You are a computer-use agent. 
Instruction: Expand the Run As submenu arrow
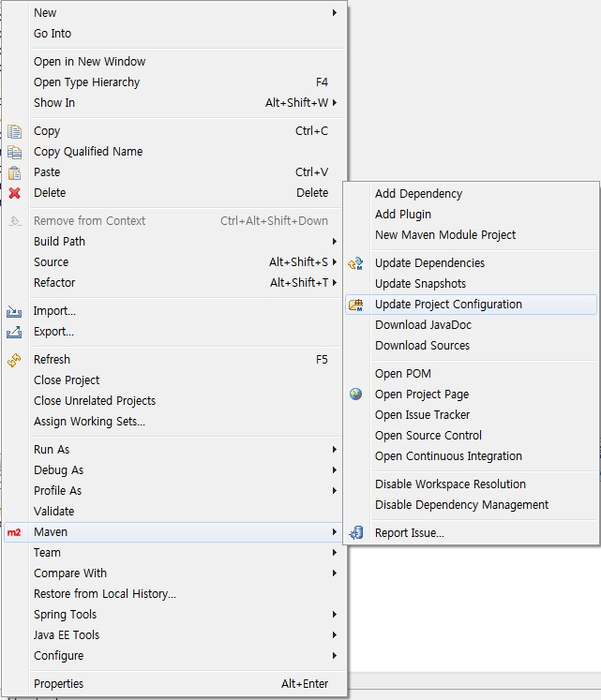334,450
